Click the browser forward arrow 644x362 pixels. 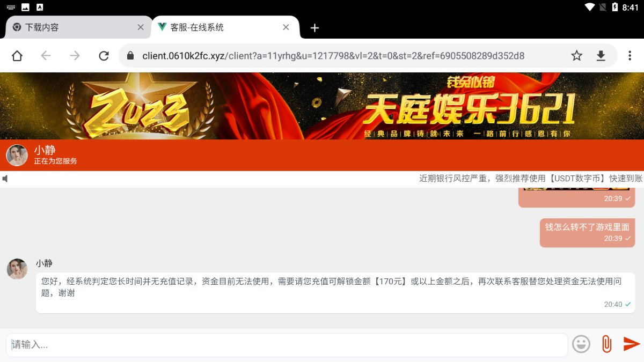[75, 56]
